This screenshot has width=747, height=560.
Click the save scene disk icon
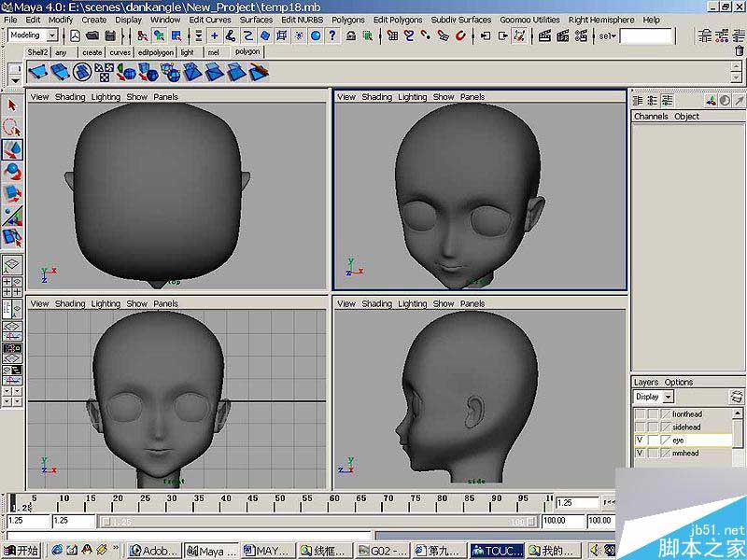[110, 35]
